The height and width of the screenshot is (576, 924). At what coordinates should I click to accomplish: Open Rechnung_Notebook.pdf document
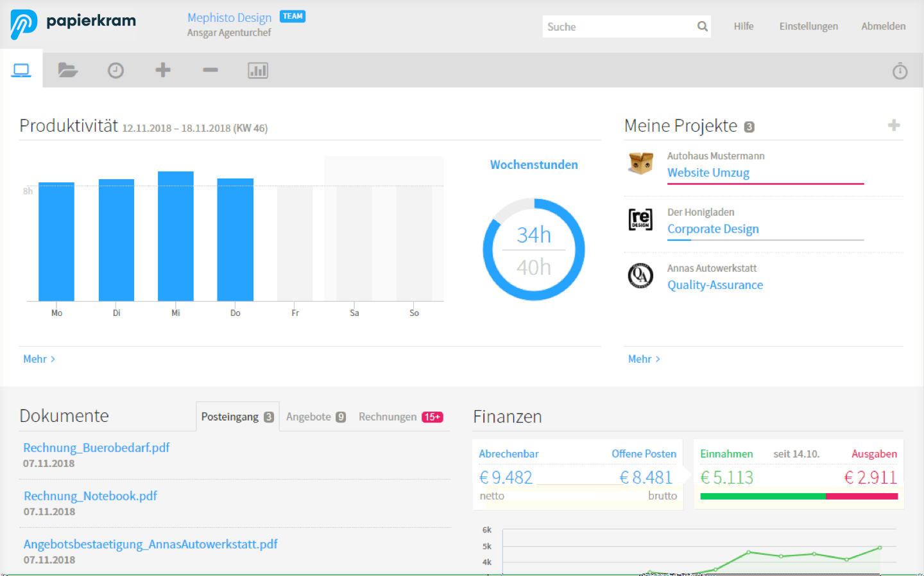90,496
